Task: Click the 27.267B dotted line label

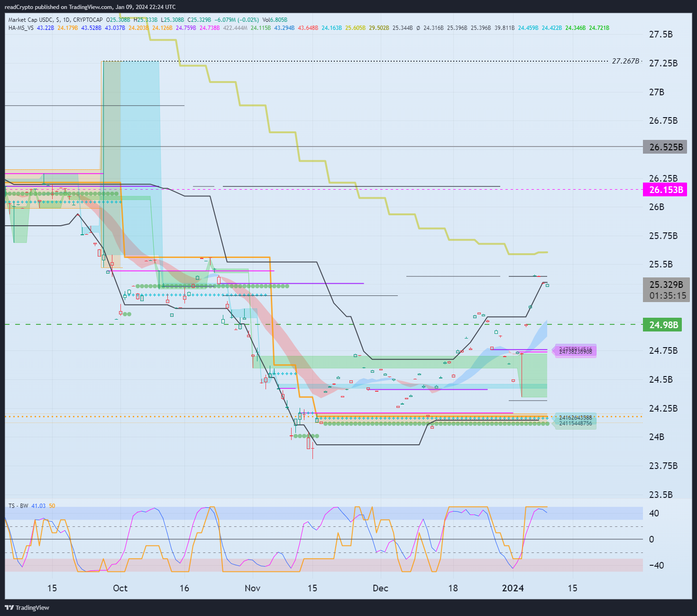Action: click(625, 61)
